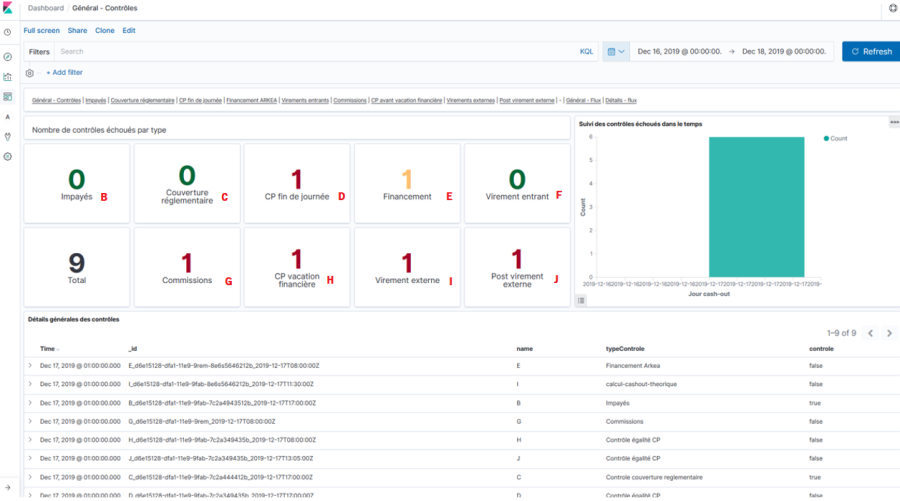900x501 pixels.
Task: Expand the row with name E Financement Arkea
Action: pyautogui.click(x=30, y=367)
